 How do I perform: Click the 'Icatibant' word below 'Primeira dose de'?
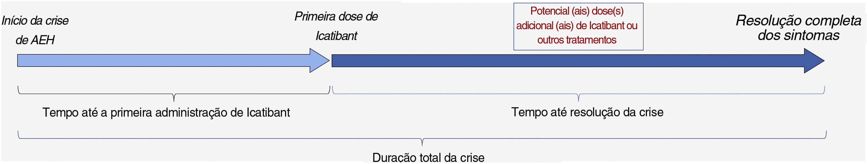(x=336, y=36)
